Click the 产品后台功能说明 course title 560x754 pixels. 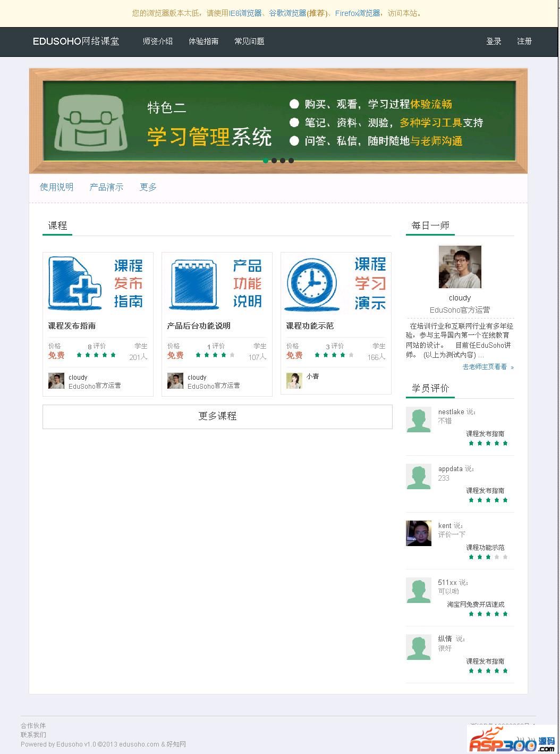tap(199, 325)
